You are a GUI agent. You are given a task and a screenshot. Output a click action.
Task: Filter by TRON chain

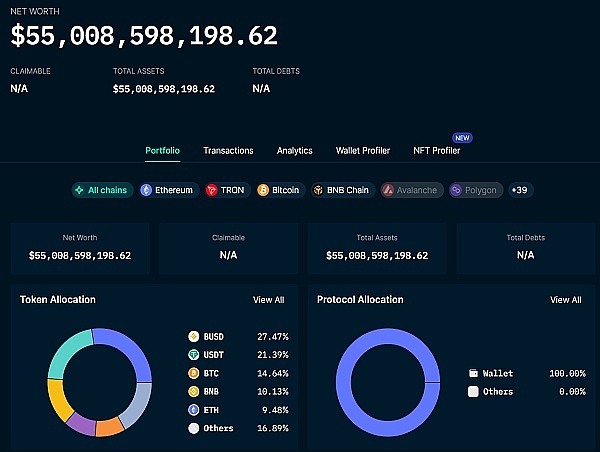[x=225, y=190]
